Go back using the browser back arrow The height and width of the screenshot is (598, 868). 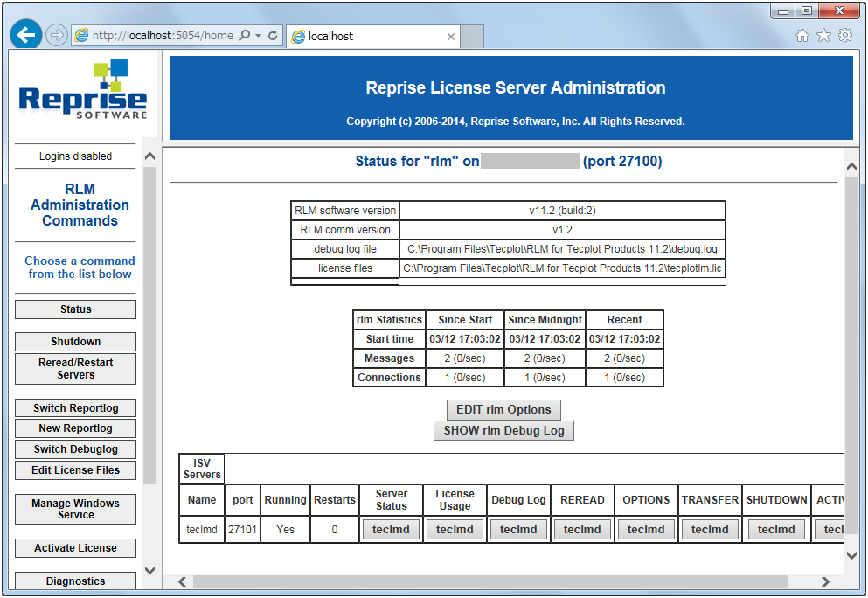pyautogui.click(x=26, y=35)
